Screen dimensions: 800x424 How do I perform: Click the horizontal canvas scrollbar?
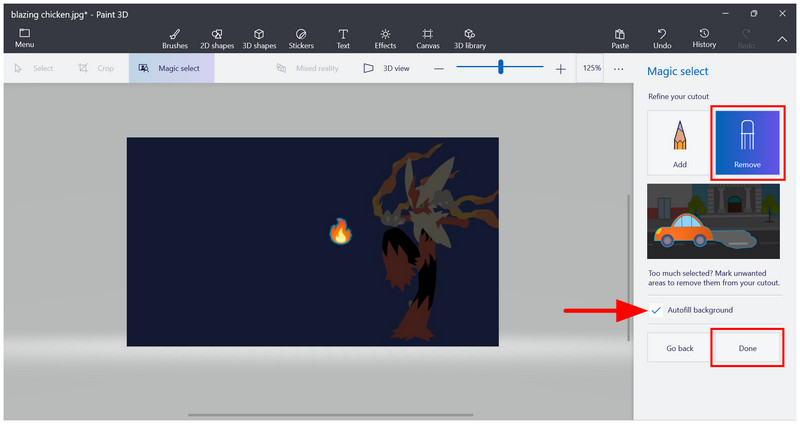click(331, 415)
